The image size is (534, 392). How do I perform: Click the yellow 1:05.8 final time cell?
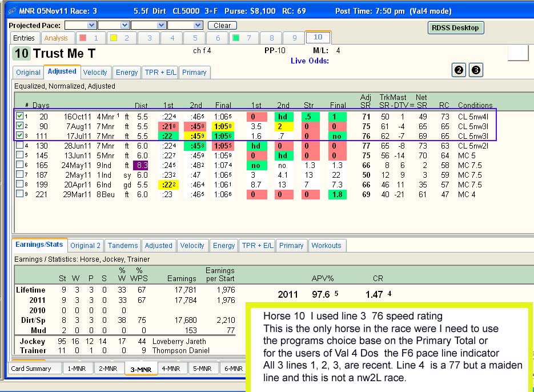[223, 126]
